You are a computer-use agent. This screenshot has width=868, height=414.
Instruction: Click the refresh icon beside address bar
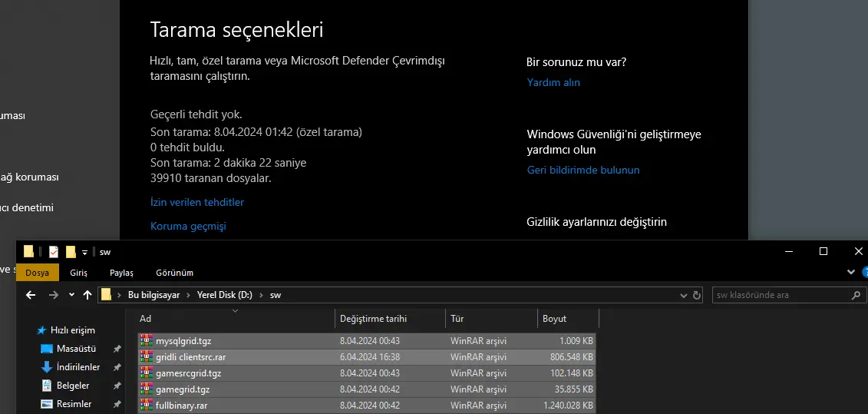click(x=697, y=295)
